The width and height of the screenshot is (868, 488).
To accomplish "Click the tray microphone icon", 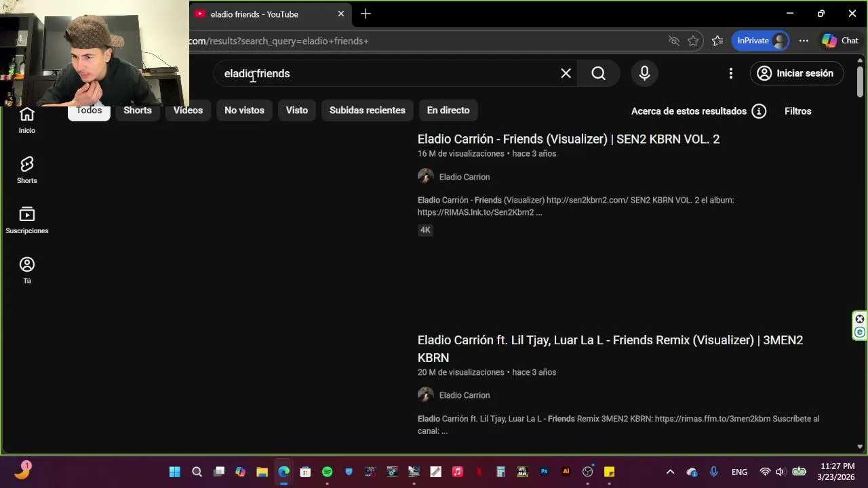I will (x=713, y=472).
